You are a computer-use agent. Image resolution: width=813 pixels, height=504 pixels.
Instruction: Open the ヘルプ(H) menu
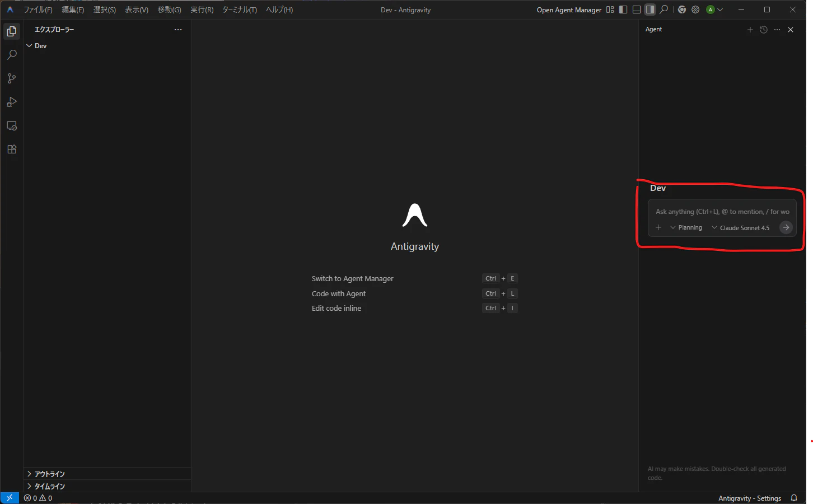tap(279, 10)
